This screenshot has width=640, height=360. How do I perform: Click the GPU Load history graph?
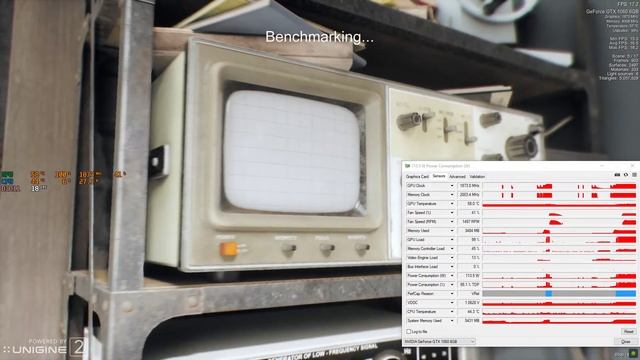[x=559, y=240]
